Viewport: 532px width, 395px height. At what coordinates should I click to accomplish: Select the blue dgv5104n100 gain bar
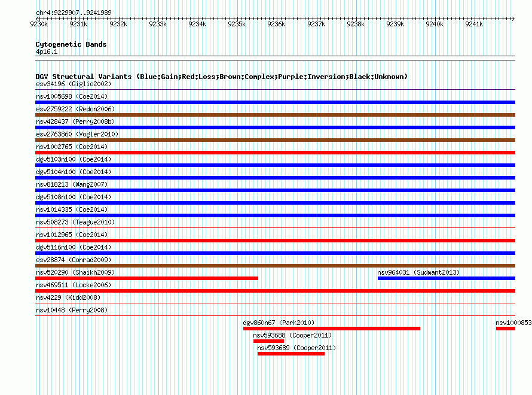tap(275, 178)
